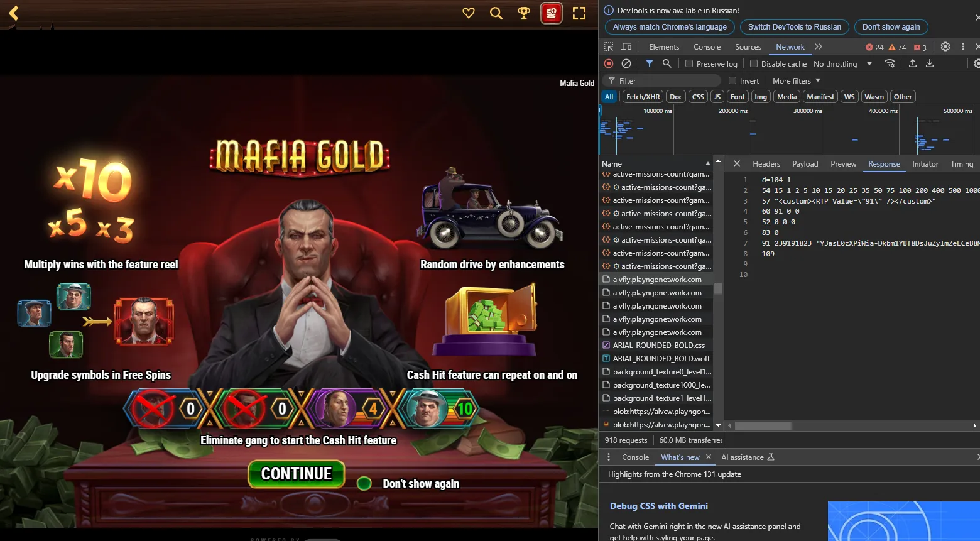Click the response horizontal scrollbar thumb
Viewport: 980px width, 541px height.
point(763,425)
